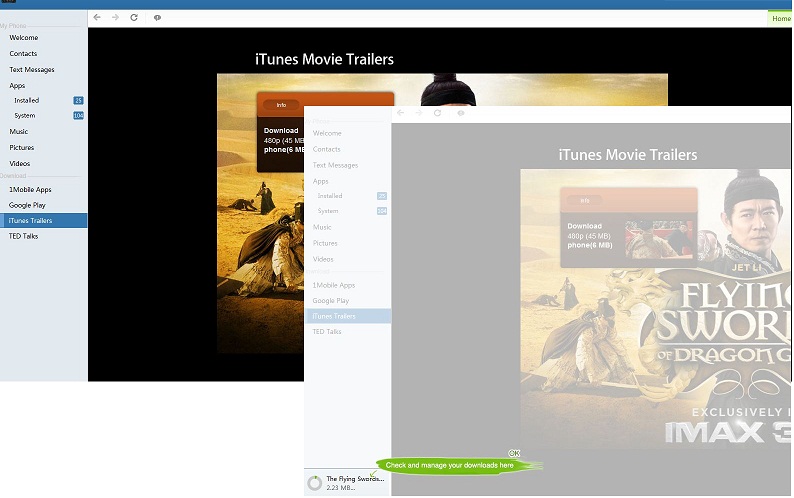
Task: Click the feedback bubble icon in the front dimmed window
Action: (461, 113)
